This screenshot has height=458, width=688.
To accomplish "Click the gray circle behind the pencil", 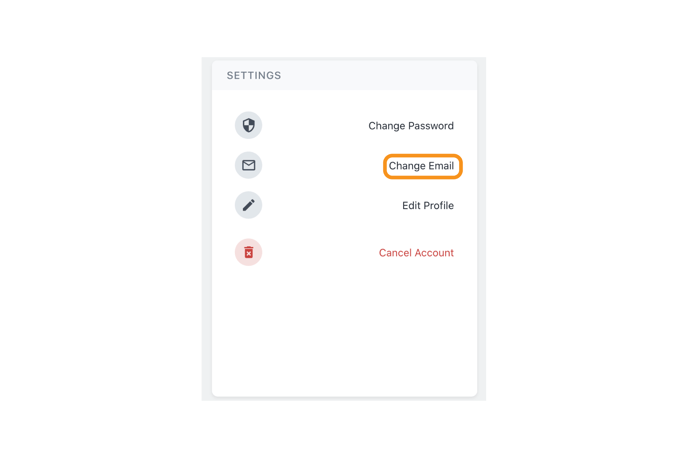I will (x=248, y=205).
